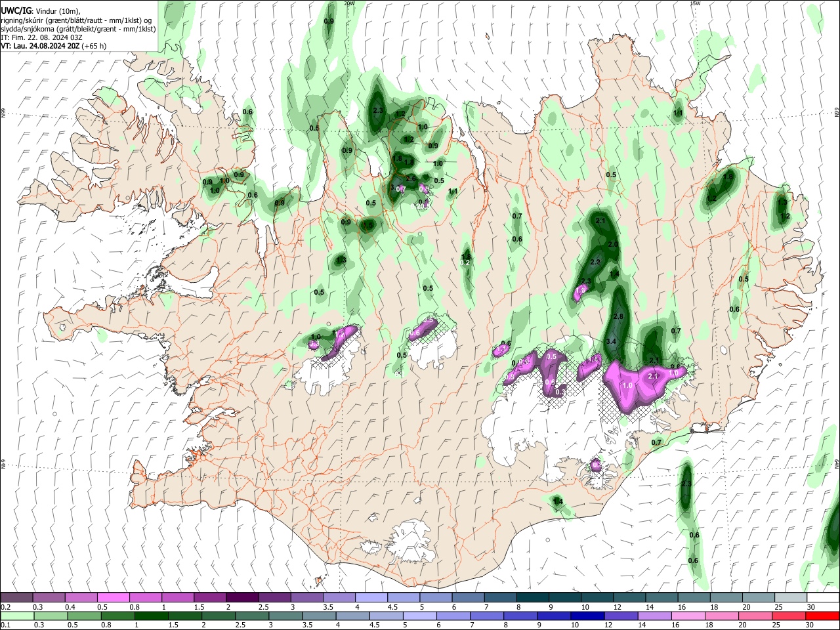Click the light pink 16–18 swatch on lower scale
The image size is (840, 630).
[x=688, y=616]
